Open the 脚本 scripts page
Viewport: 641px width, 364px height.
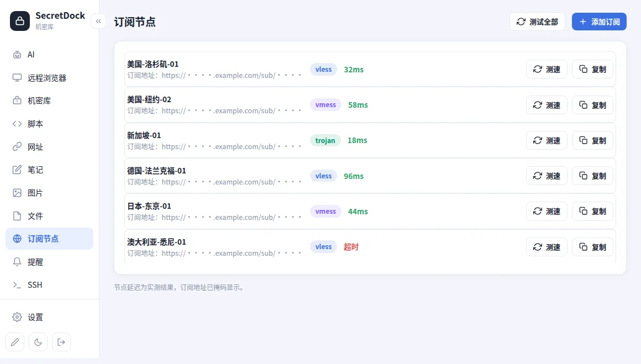click(50, 124)
